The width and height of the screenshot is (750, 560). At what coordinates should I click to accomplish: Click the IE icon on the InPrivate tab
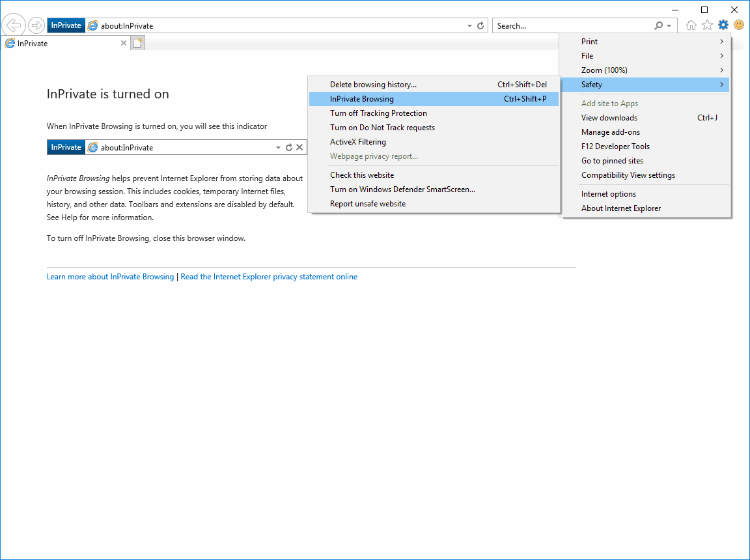coord(10,44)
